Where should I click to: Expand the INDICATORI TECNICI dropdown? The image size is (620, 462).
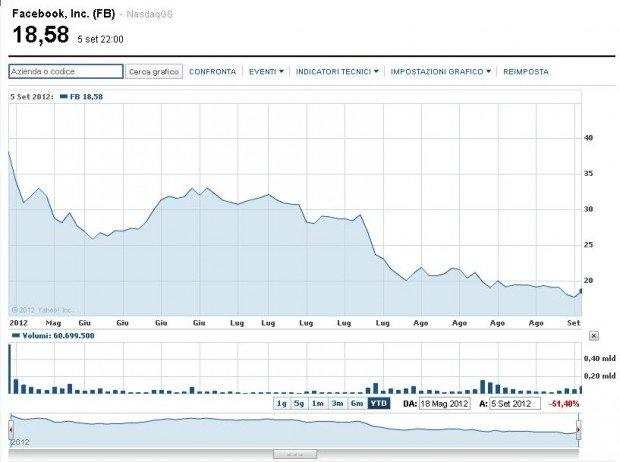coord(337,72)
